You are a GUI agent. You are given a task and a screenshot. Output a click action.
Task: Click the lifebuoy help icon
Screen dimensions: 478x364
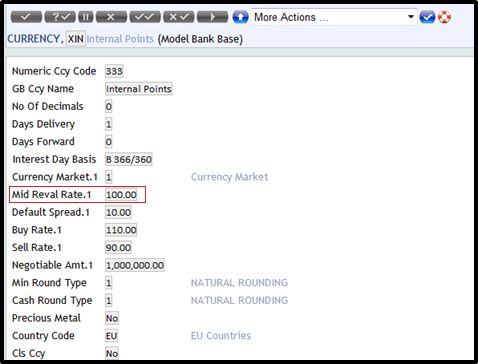click(x=444, y=17)
